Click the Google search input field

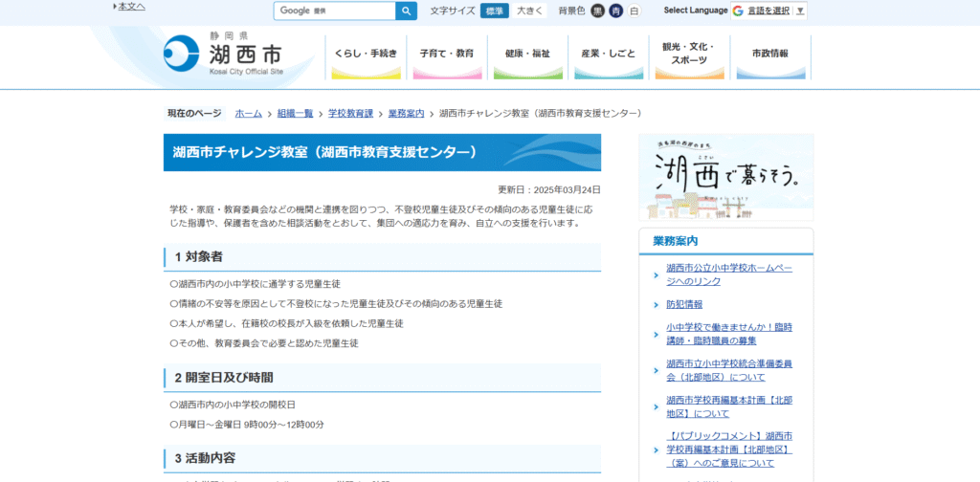pos(335,11)
